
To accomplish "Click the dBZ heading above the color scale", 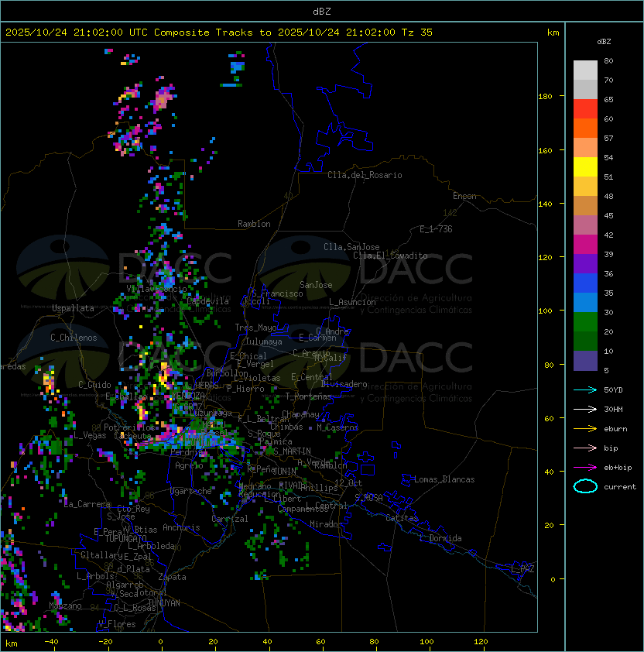I will 604,42.
